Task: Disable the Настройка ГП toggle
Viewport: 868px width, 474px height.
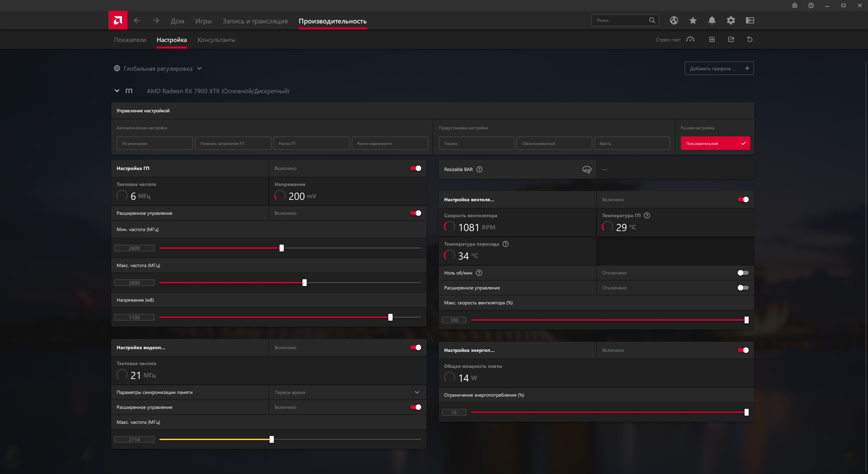Action: pyautogui.click(x=415, y=168)
